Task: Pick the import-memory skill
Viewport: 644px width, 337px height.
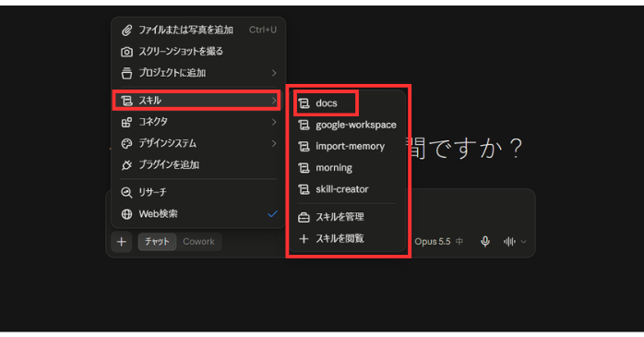Action: coord(348,146)
